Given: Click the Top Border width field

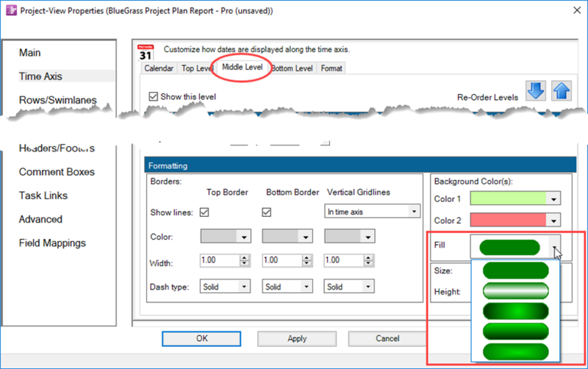Looking at the screenshot, I should 220,260.
